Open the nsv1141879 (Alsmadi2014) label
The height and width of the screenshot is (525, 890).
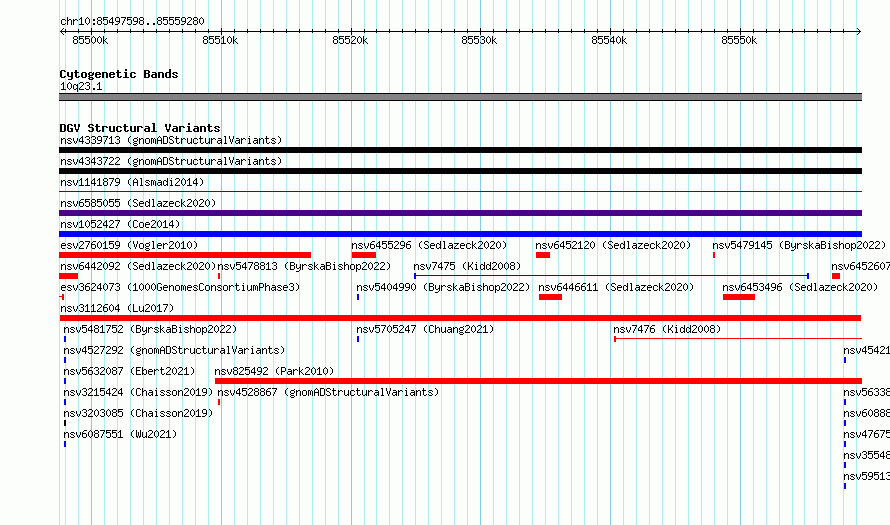(132, 182)
